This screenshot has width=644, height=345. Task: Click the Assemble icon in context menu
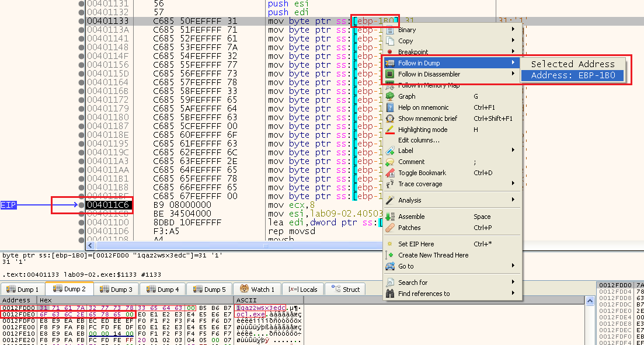click(x=390, y=217)
